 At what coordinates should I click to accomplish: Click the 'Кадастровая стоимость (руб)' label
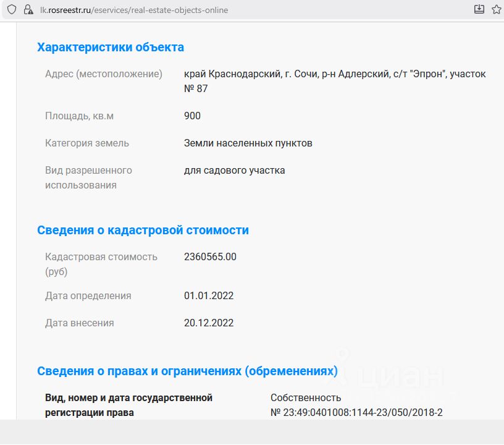click(x=101, y=264)
